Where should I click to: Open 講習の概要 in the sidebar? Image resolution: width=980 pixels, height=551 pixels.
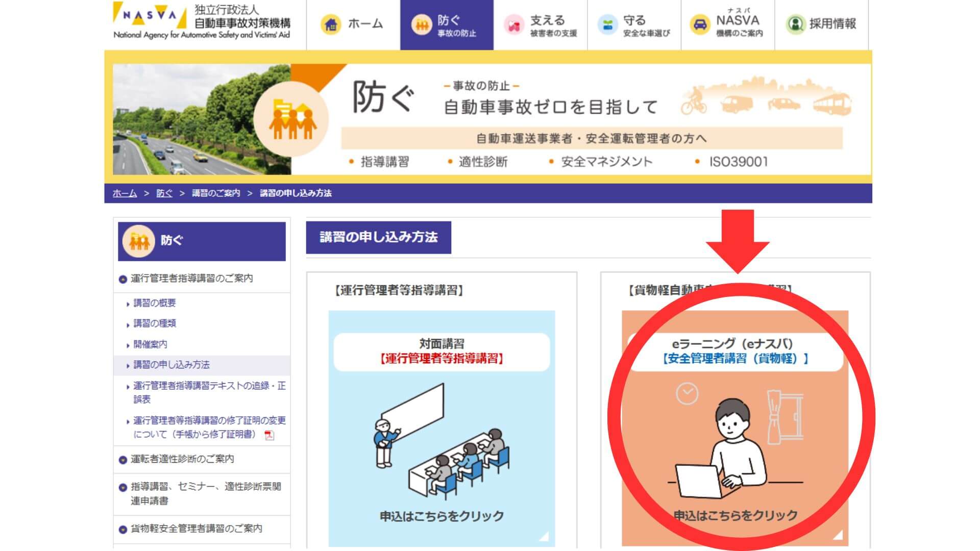coord(154,303)
